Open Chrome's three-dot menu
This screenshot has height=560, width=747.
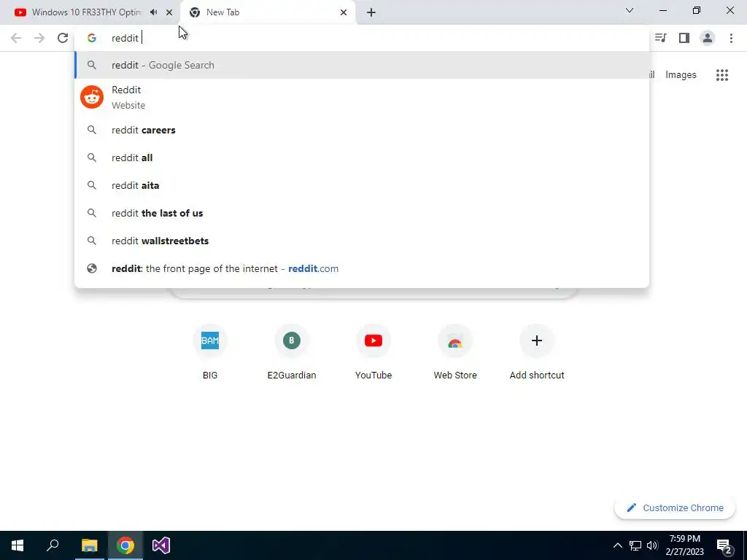(731, 38)
